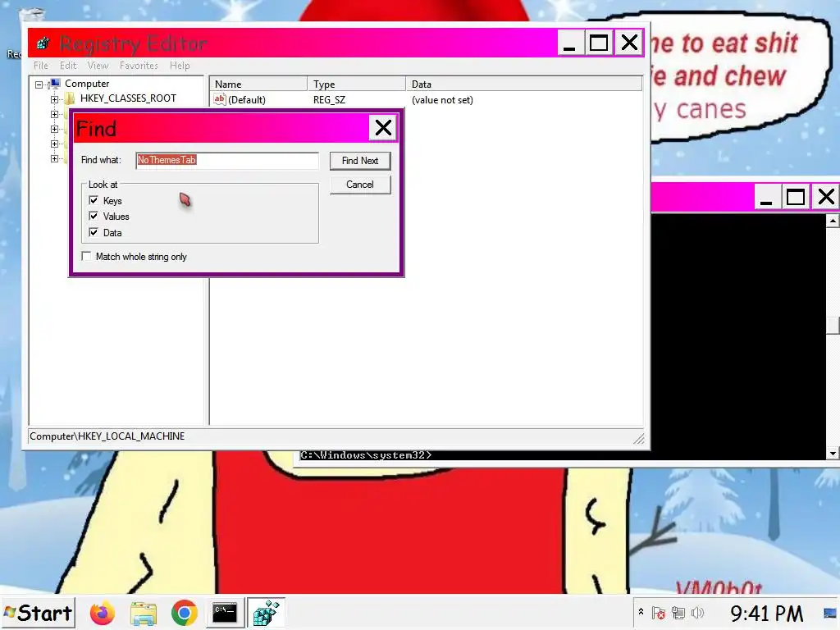This screenshot has width=840, height=630.
Task: Collapse the Computer tree node
Action: (x=39, y=84)
